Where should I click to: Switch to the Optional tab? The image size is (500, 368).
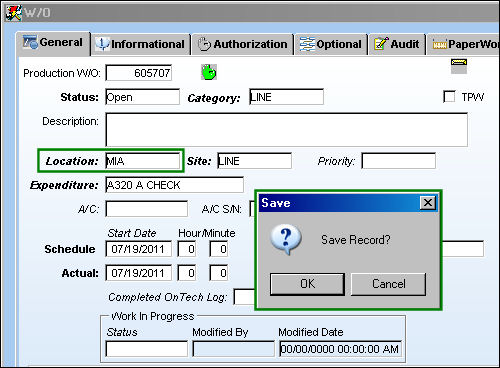(x=331, y=44)
